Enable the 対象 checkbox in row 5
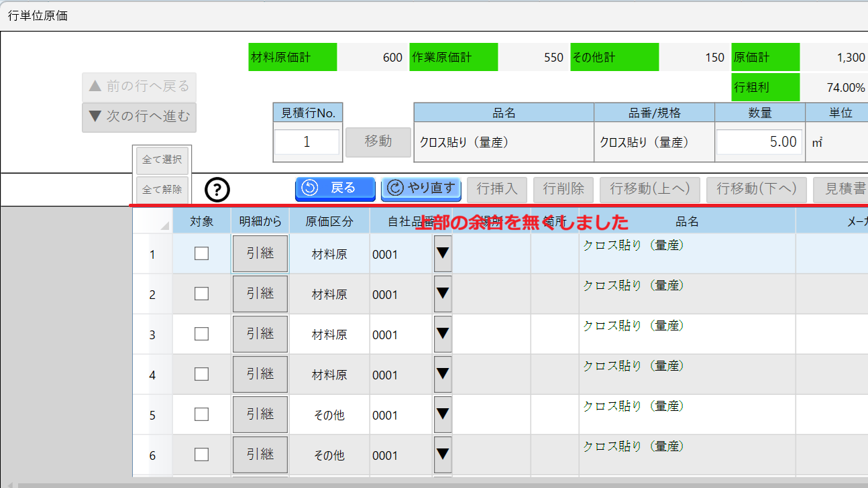 [x=201, y=414]
